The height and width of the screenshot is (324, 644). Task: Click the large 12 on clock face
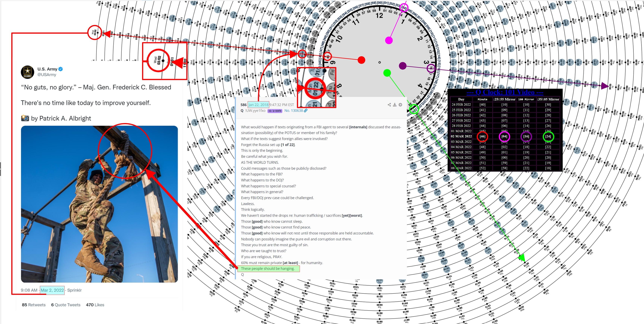(x=379, y=16)
